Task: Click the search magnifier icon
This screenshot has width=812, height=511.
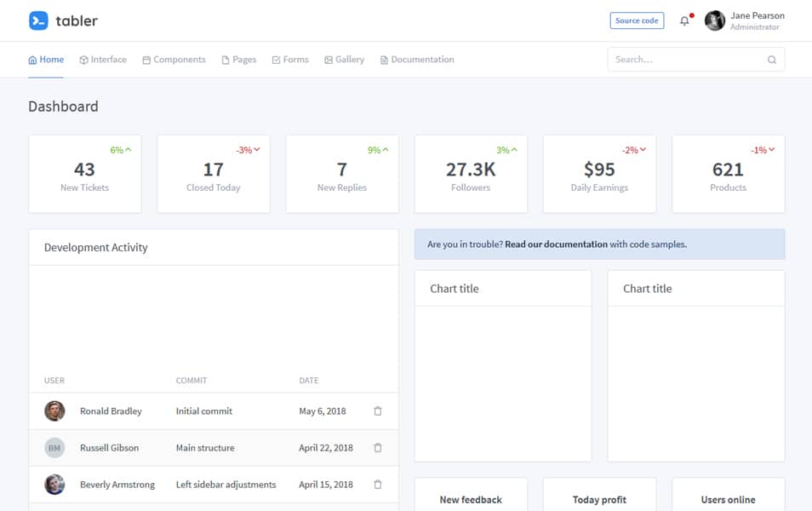Action: pos(772,60)
